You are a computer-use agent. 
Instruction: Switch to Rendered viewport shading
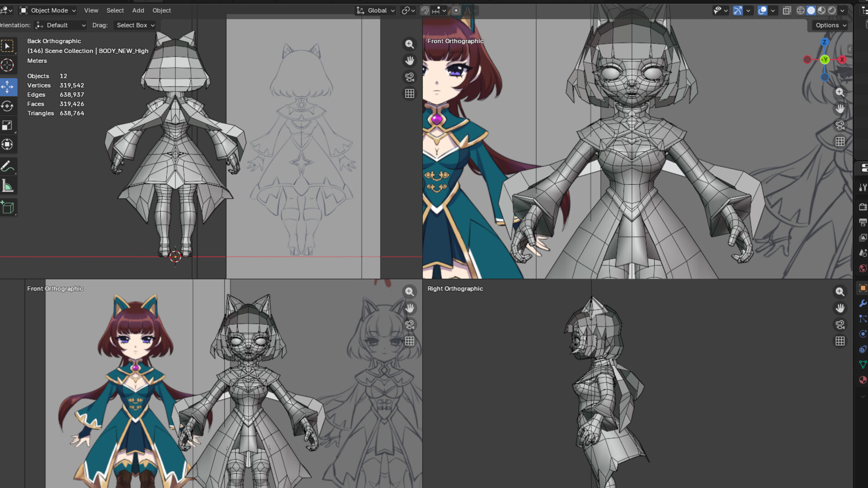[832, 10]
